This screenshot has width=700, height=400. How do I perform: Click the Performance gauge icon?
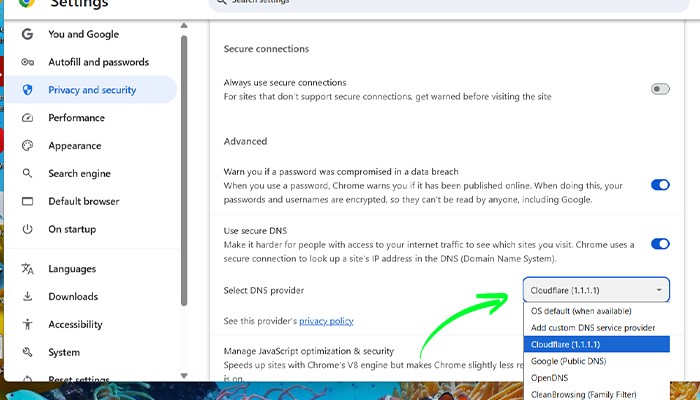pos(27,118)
